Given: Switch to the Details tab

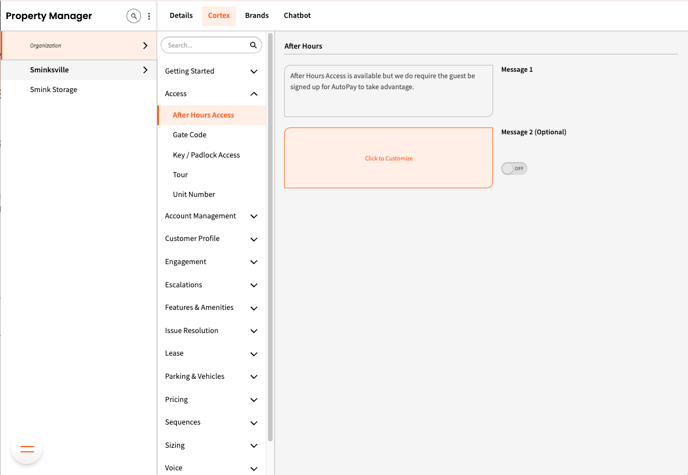Looking at the screenshot, I should 181,16.
